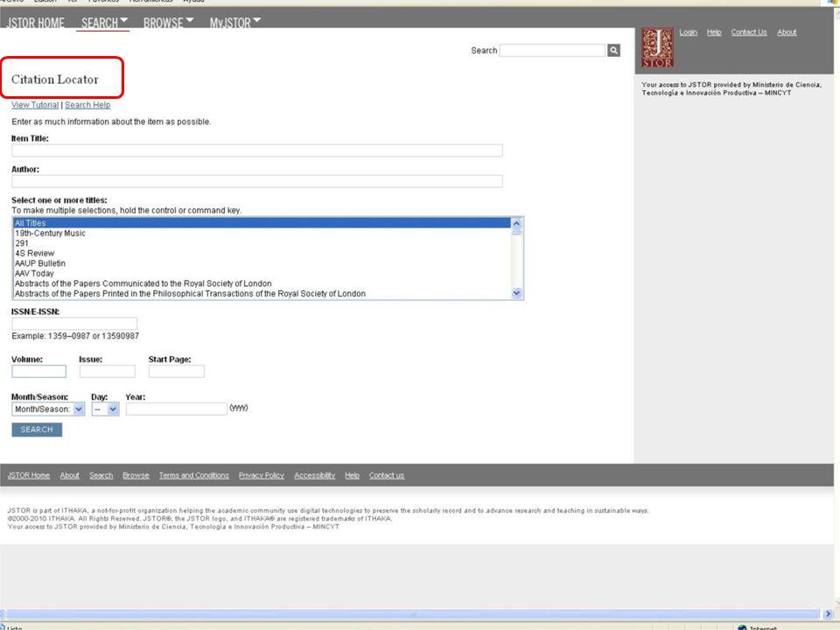The height and width of the screenshot is (630, 840).
Task: Focus the ISSN/E-ISSN input field
Action: (74, 324)
